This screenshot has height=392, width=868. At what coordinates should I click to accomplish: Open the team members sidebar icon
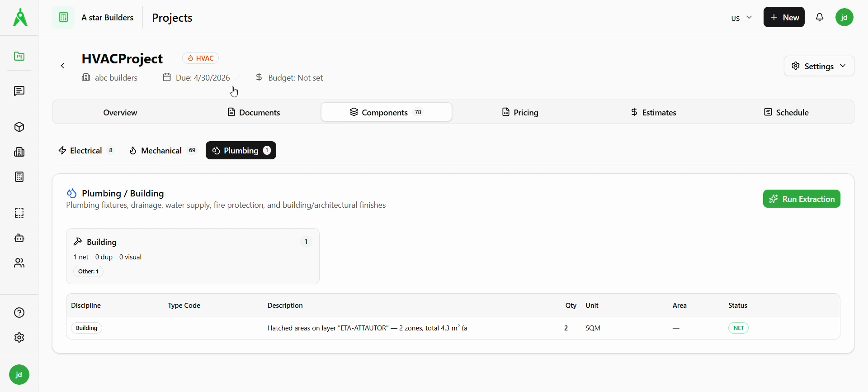point(19,263)
